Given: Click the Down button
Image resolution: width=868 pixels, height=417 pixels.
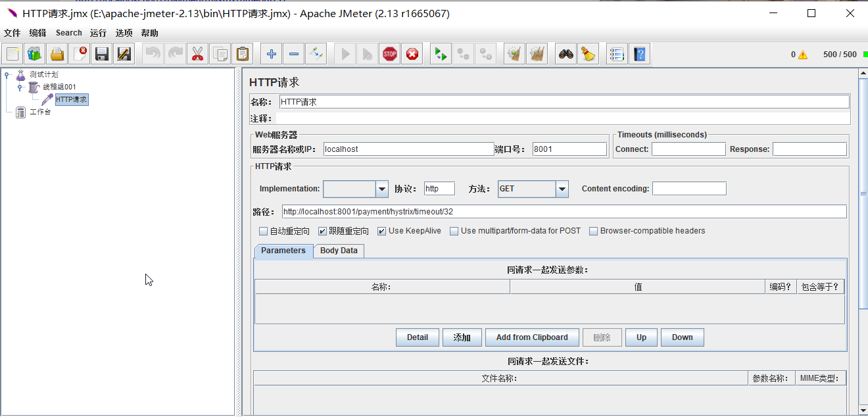Looking at the screenshot, I should pos(682,337).
